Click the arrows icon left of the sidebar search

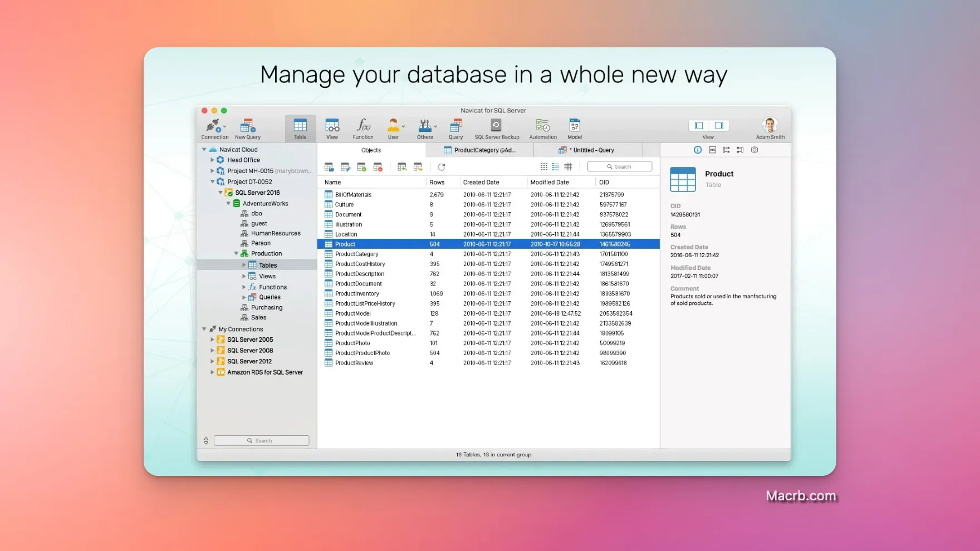(x=206, y=441)
